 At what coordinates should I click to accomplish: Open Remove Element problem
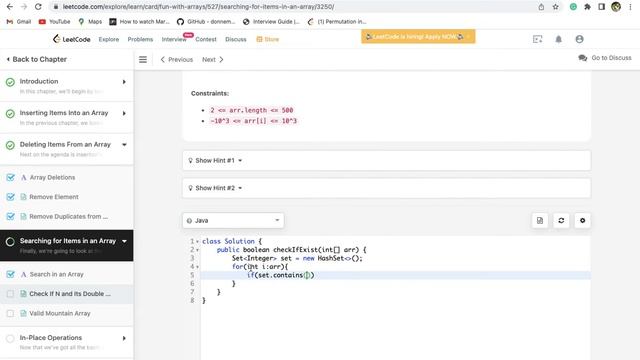click(54, 197)
